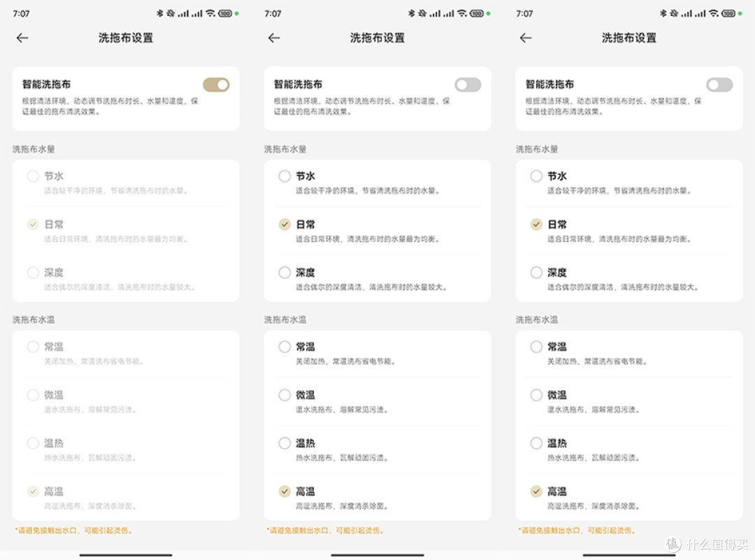Tap the 洗拖布设置 title in right panel
The image size is (755, 560).
pos(629,38)
